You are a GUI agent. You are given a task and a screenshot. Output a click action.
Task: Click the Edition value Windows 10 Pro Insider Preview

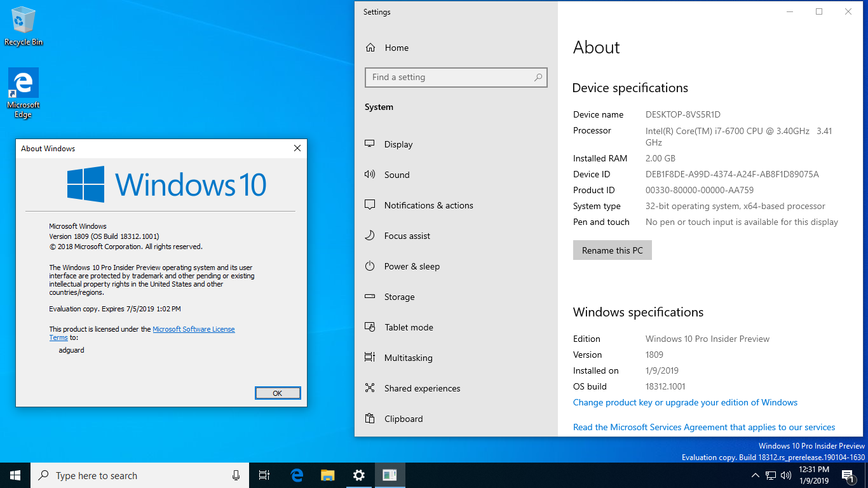tap(707, 339)
